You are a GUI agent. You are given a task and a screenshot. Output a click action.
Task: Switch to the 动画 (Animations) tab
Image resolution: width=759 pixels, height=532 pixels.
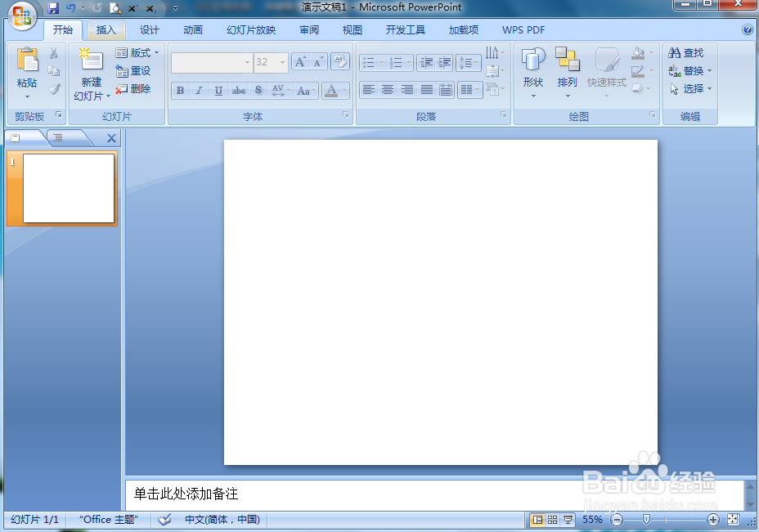click(193, 30)
